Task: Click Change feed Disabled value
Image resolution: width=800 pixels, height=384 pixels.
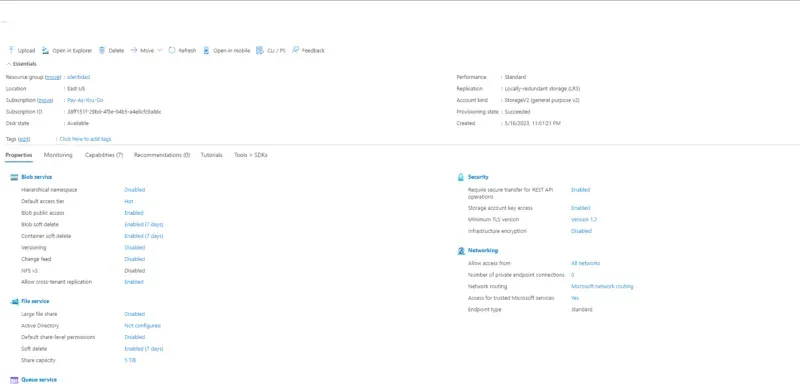Action: coord(135,259)
